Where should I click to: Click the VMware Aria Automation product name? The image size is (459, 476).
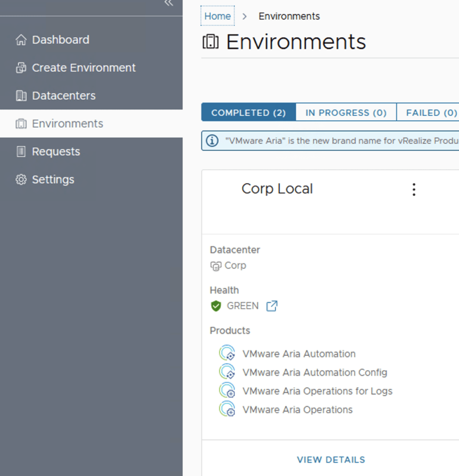coord(299,354)
